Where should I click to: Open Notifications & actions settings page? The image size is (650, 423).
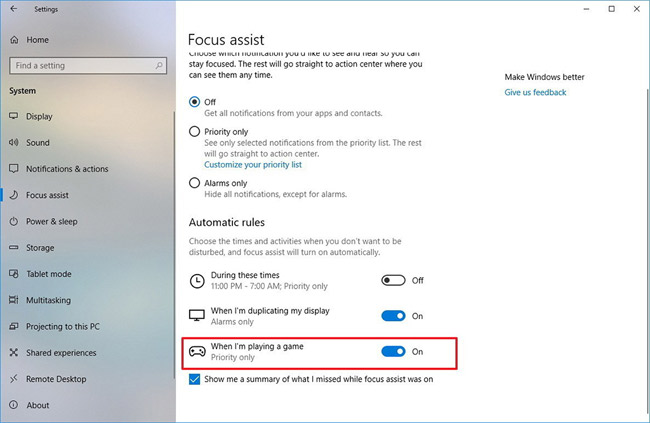67,169
